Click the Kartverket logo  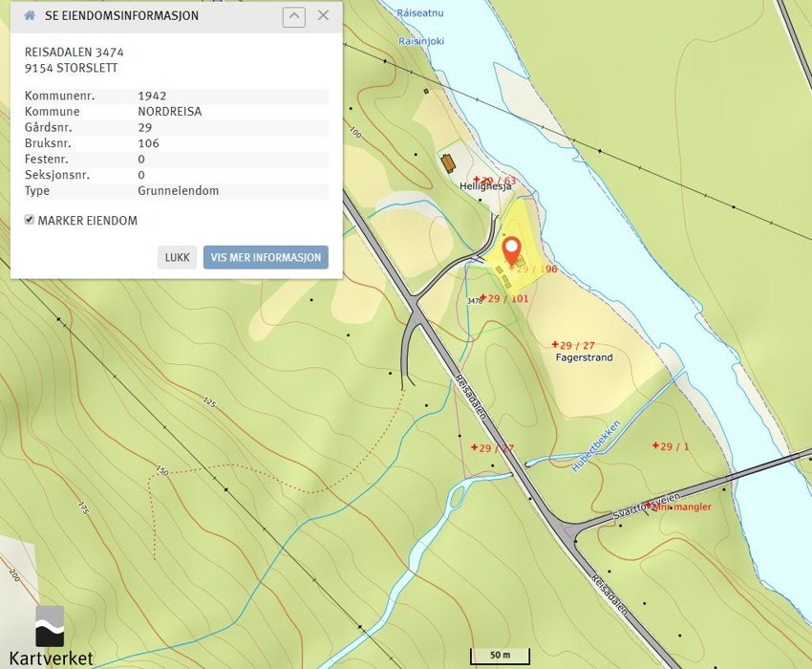tap(51, 637)
